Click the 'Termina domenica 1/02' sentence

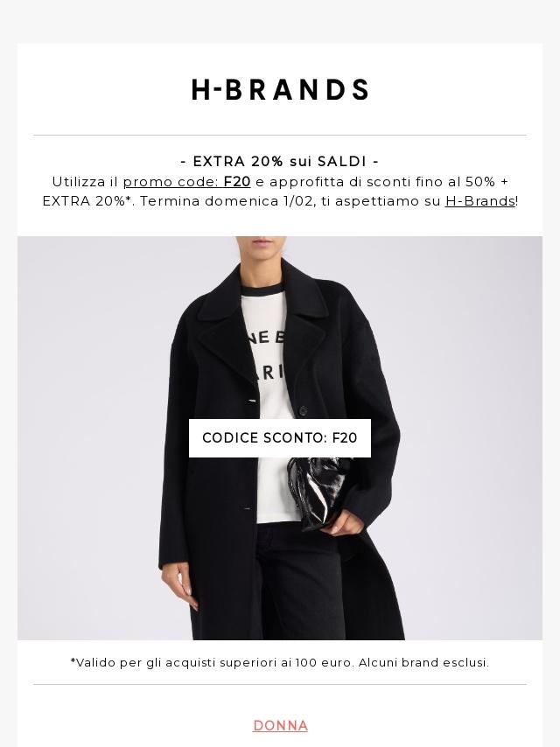pyautogui.click(x=227, y=201)
